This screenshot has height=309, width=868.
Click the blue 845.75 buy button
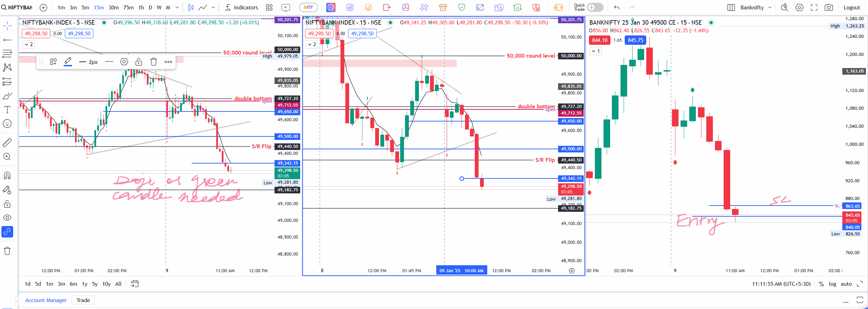click(x=635, y=40)
